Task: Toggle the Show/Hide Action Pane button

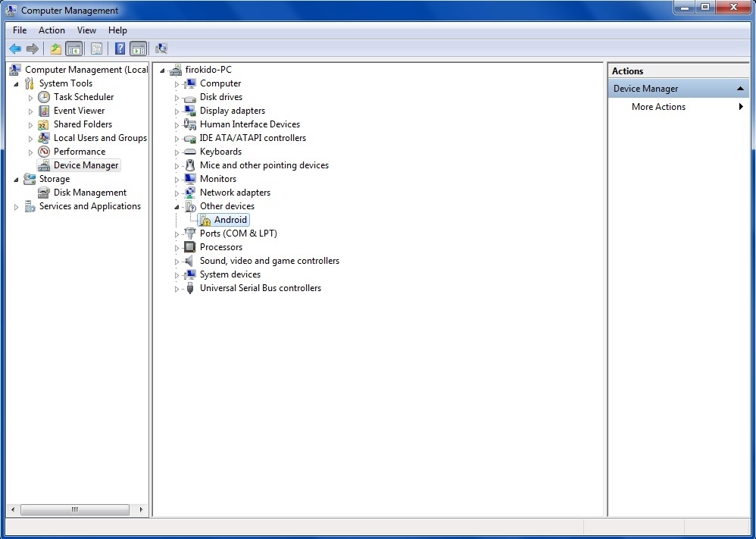Action: [x=139, y=49]
